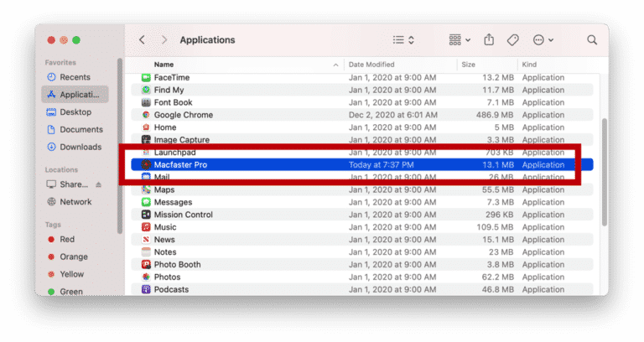Viewport: 644px width, 342px height.
Task: Open the Group By grid dropdown
Action: click(460, 40)
